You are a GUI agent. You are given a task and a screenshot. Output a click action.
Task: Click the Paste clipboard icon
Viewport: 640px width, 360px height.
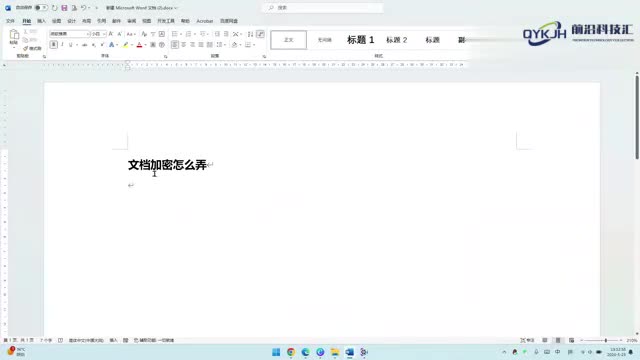point(14,35)
